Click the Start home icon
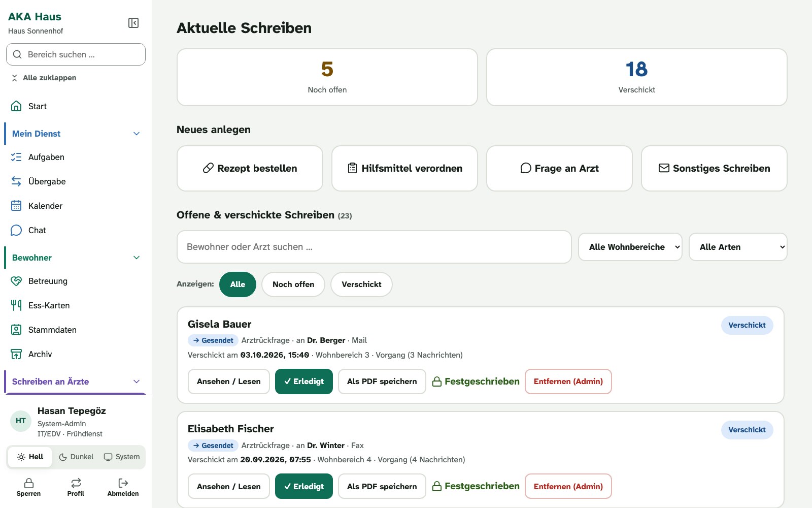812x508 pixels. 16,106
